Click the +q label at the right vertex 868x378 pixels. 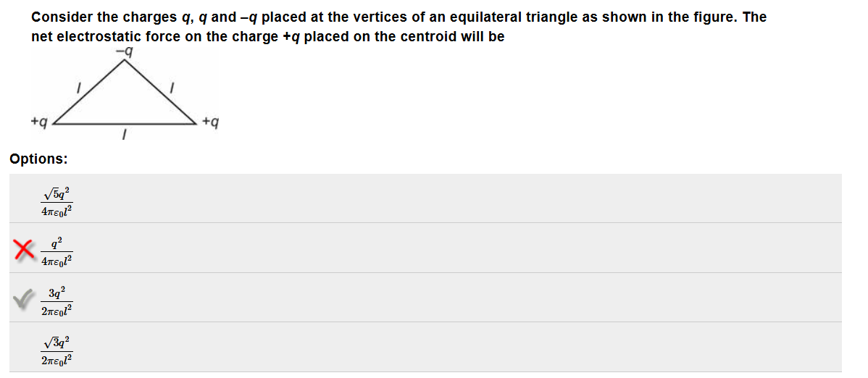click(x=210, y=122)
